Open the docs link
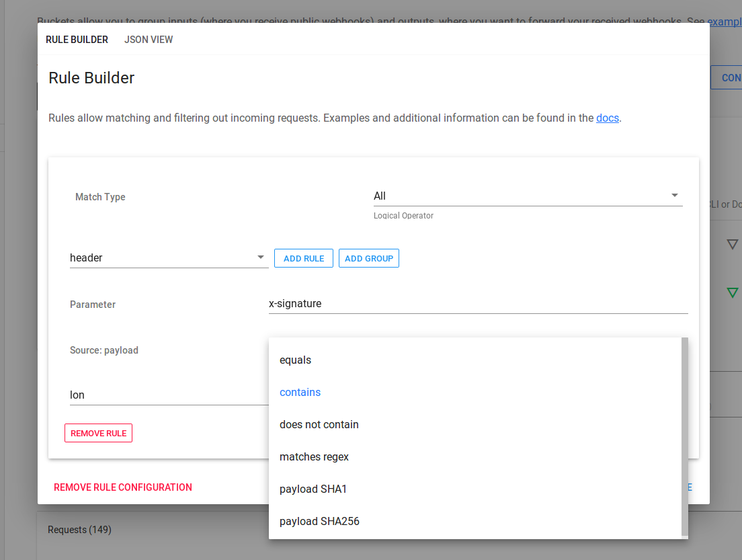 607,118
